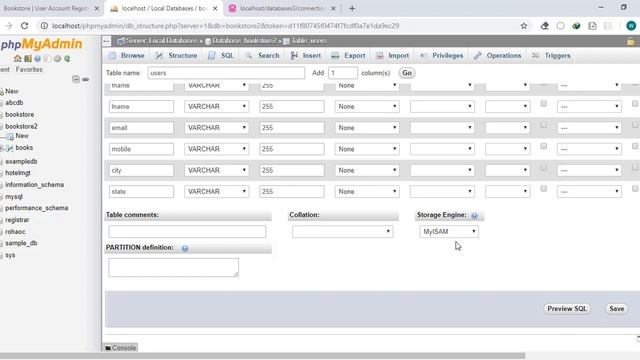Open type dropdown for state column
Image resolution: width=640 pixels, height=360 pixels.
[216, 191]
